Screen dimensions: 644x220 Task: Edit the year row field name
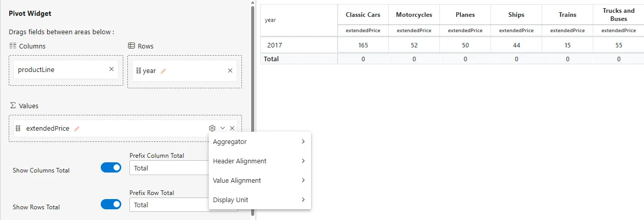(163, 71)
